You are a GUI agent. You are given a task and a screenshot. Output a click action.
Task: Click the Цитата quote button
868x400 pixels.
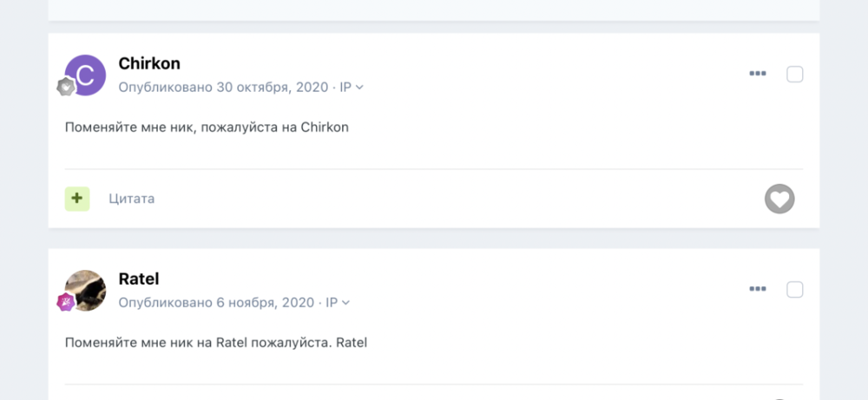click(x=132, y=199)
